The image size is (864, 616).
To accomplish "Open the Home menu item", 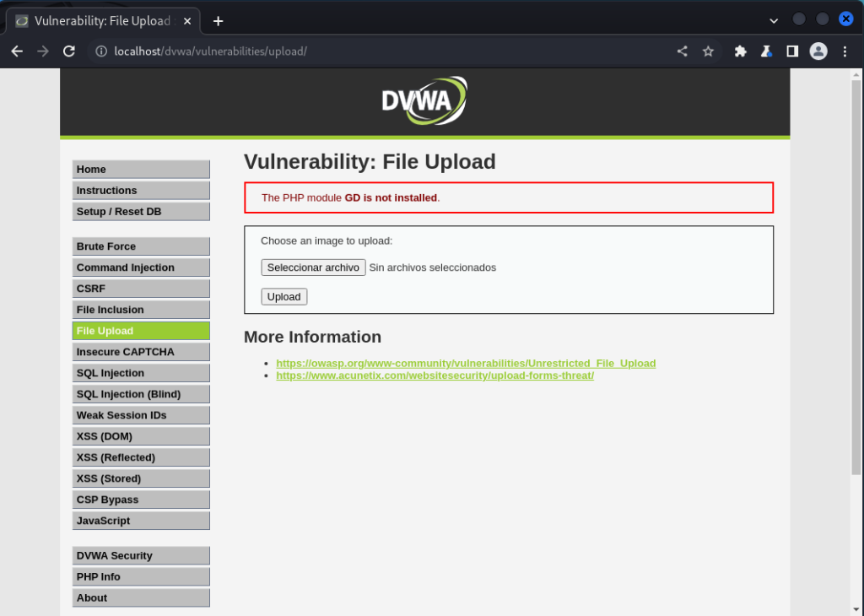I will point(141,169).
